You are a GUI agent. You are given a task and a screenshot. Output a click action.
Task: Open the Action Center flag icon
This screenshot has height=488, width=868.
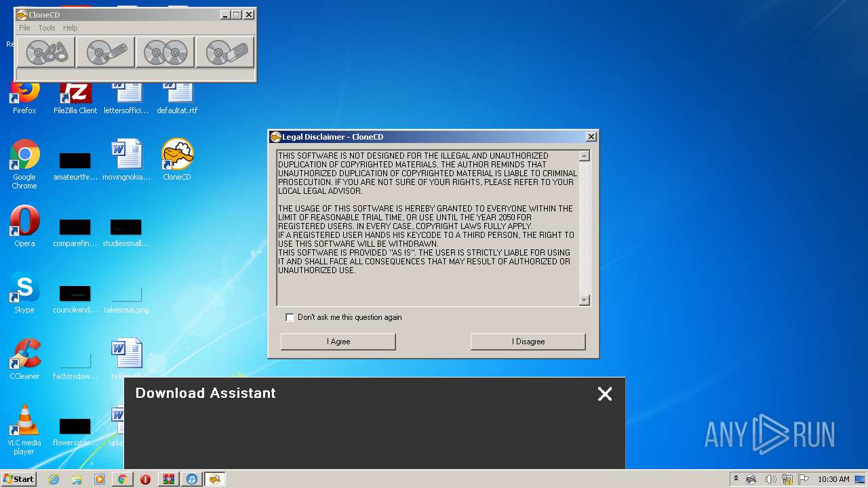[x=803, y=479]
